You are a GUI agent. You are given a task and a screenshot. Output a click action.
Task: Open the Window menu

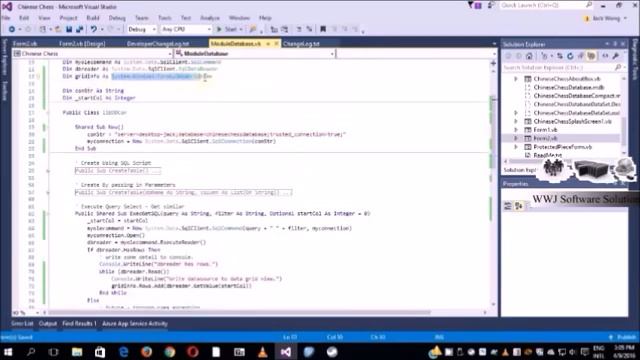(239, 18)
